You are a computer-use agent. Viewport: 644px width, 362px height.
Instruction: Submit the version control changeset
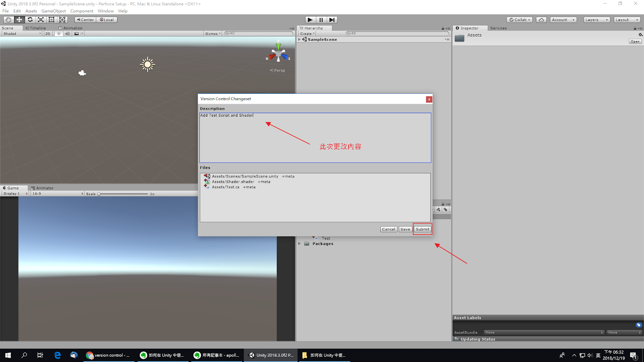click(422, 229)
